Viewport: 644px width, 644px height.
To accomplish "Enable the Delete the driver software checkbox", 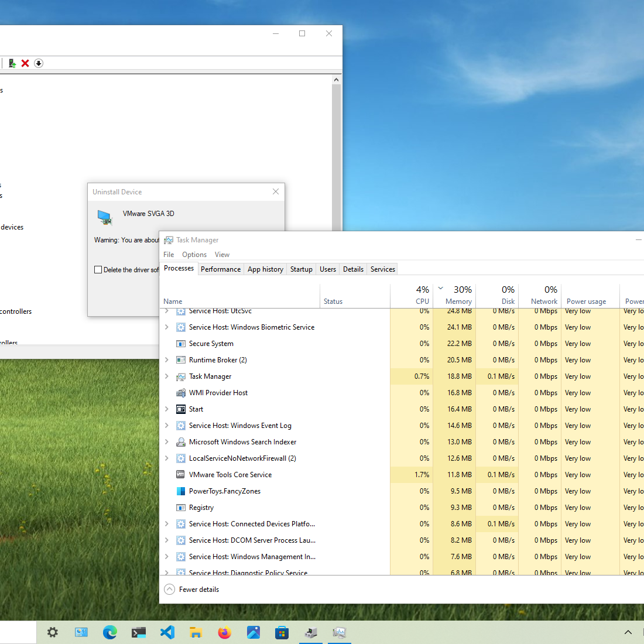I will pyautogui.click(x=98, y=269).
